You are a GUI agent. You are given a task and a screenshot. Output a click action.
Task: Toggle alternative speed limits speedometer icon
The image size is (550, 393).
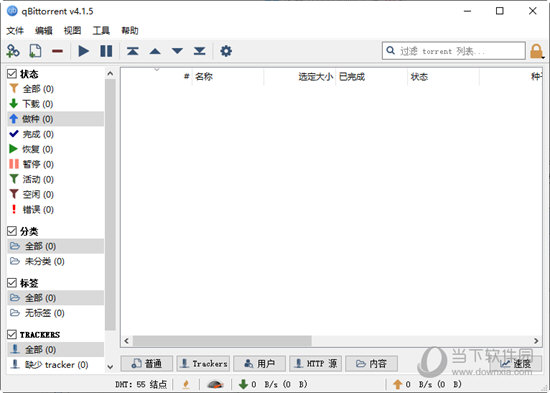(215, 384)
